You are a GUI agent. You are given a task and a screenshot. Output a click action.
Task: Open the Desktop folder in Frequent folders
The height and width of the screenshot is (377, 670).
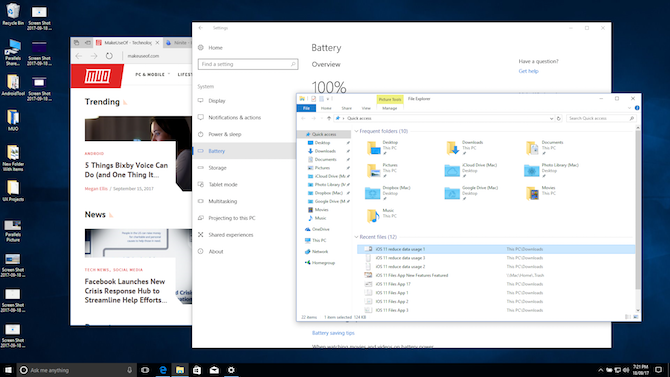pyautogui.click(x=382, y=147)
